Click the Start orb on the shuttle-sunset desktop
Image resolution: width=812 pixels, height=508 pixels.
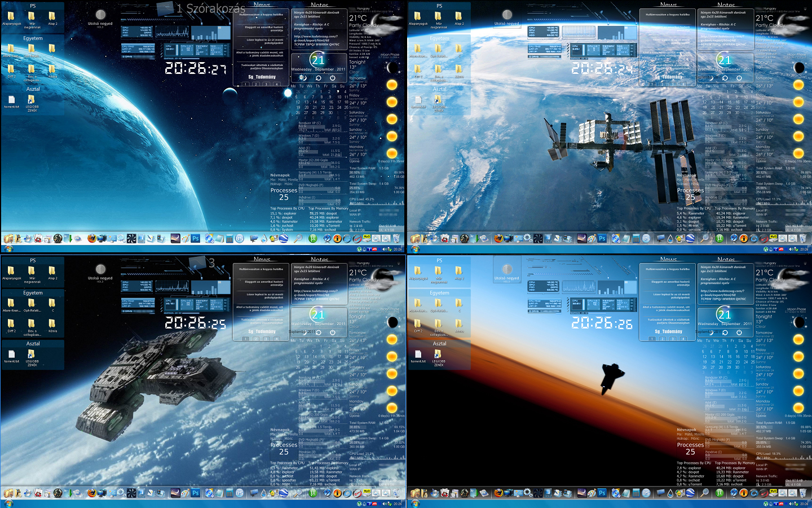coord(415,503)
